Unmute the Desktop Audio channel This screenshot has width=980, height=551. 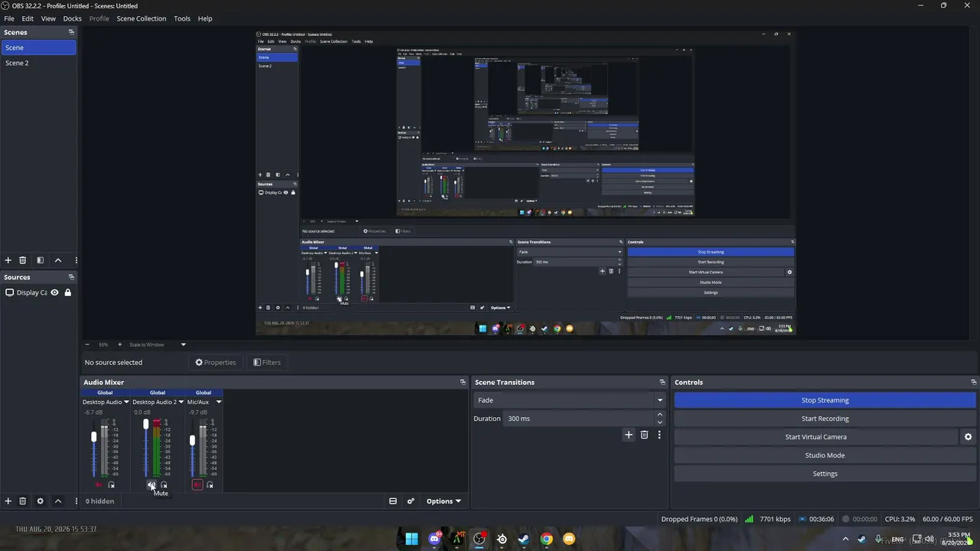click(x=98, y=485)
